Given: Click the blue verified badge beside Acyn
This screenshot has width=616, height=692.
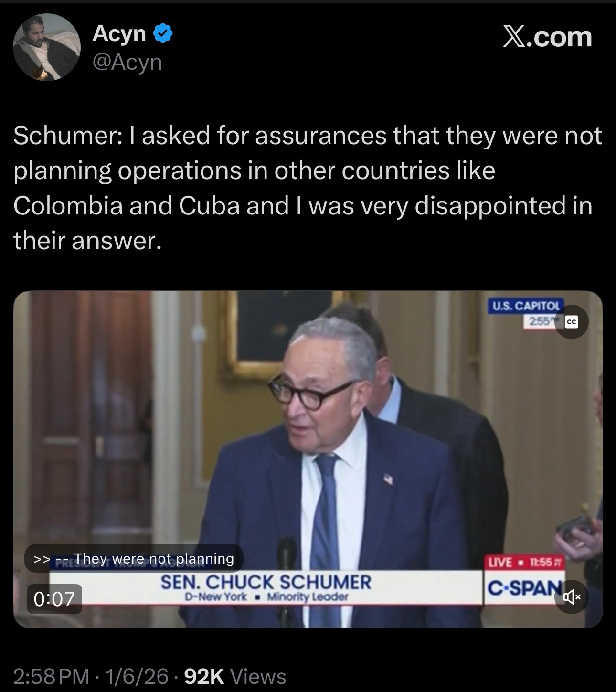Looking at the screenshot, I should pos(162,33).
